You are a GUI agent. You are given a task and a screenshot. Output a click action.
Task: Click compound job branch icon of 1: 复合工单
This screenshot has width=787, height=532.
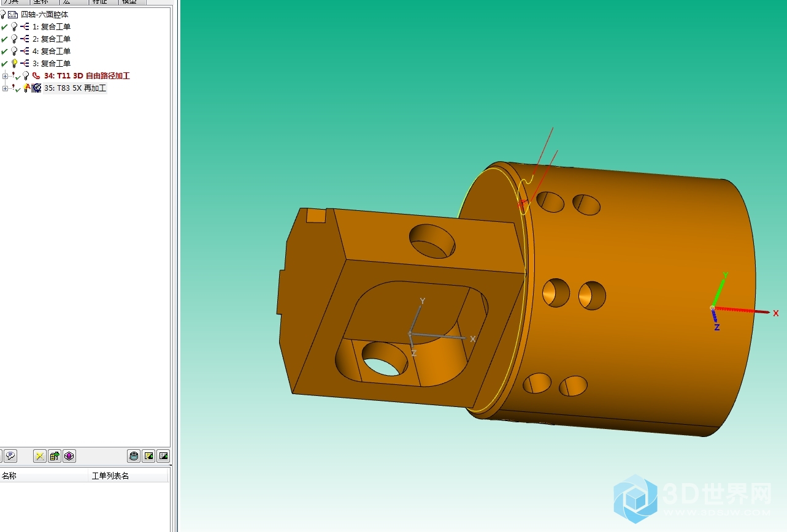tap(25, 26)
